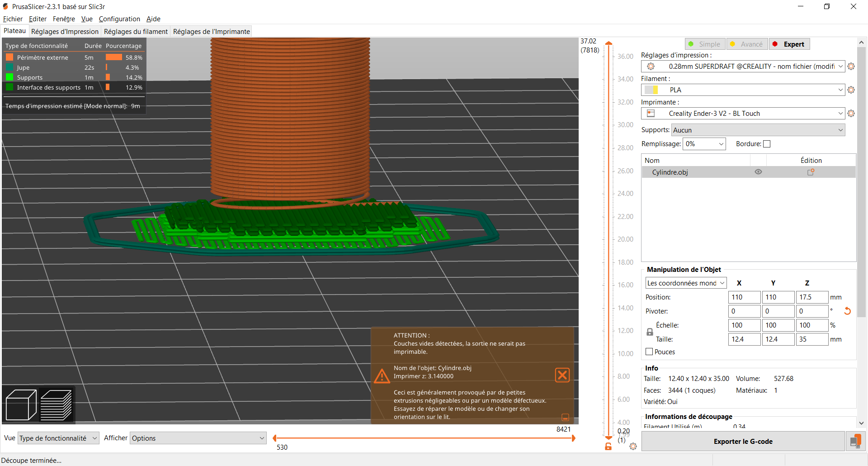This screenshot has height=466, width=868.
Task: Minimize the warning notification panel
Action: coord(565,417)
